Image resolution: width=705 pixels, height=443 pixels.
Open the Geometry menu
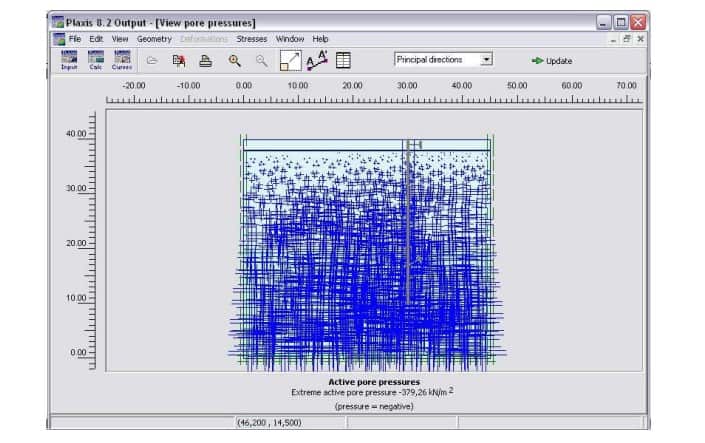coord(154,39)
